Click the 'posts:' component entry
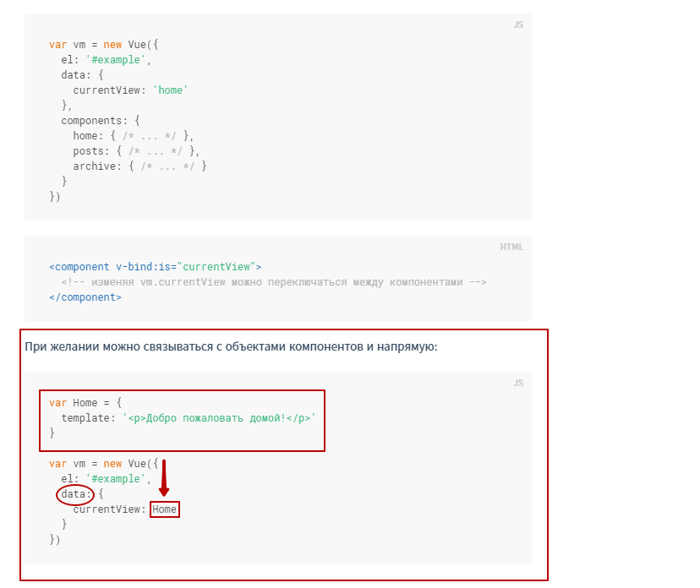700x588 pixels. (x=89, y=151)
